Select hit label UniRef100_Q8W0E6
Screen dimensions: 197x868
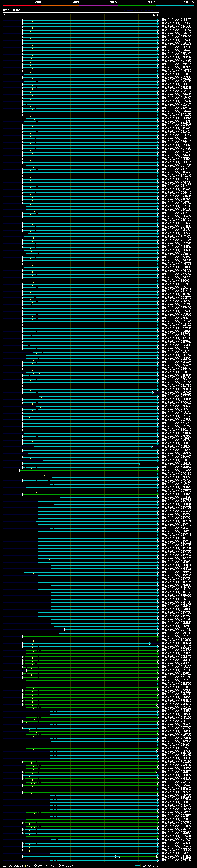click(176, 443)
